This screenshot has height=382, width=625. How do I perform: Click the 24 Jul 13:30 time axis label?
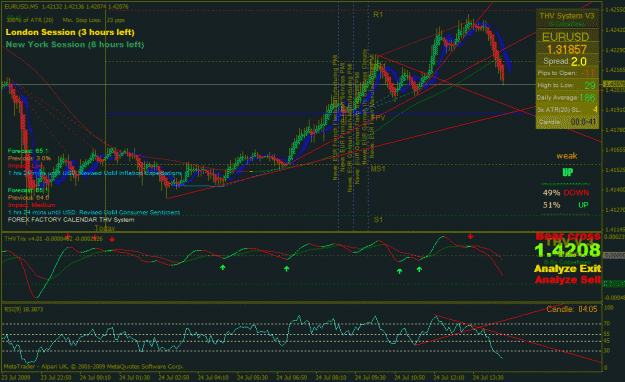coord(488,377)
